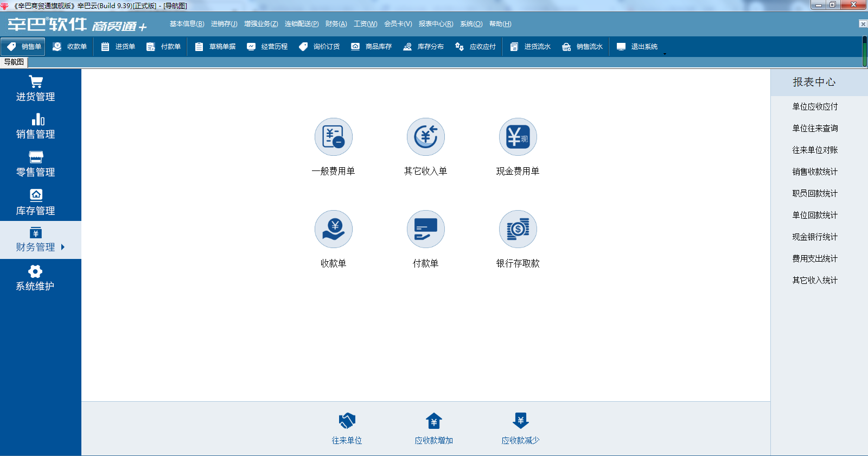868x456 pixels.
Task: Click the 销售流水 toolbar button
Action: pyautogui.click(x=582, y=47)
